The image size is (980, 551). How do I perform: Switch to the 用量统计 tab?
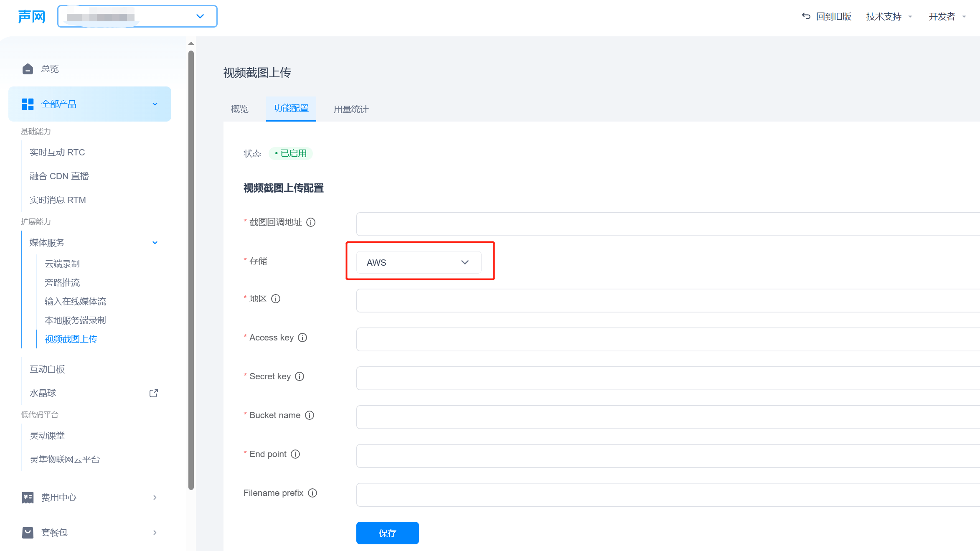[351, 109]
